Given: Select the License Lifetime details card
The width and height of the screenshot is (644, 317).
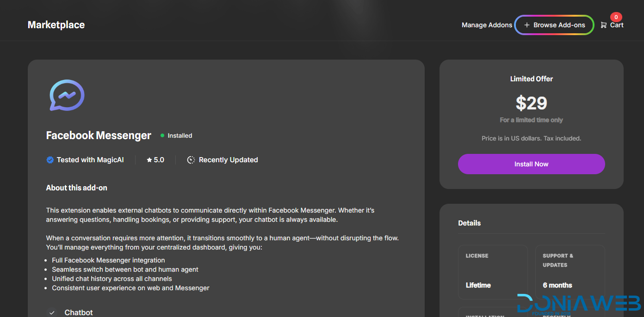Looking at the screenshot, I should pyautogui.click(x=493, y=272).
